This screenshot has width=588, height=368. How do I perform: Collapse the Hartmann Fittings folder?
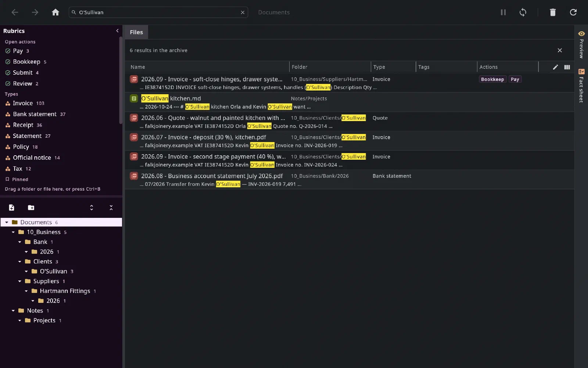[x=26, y=291]
